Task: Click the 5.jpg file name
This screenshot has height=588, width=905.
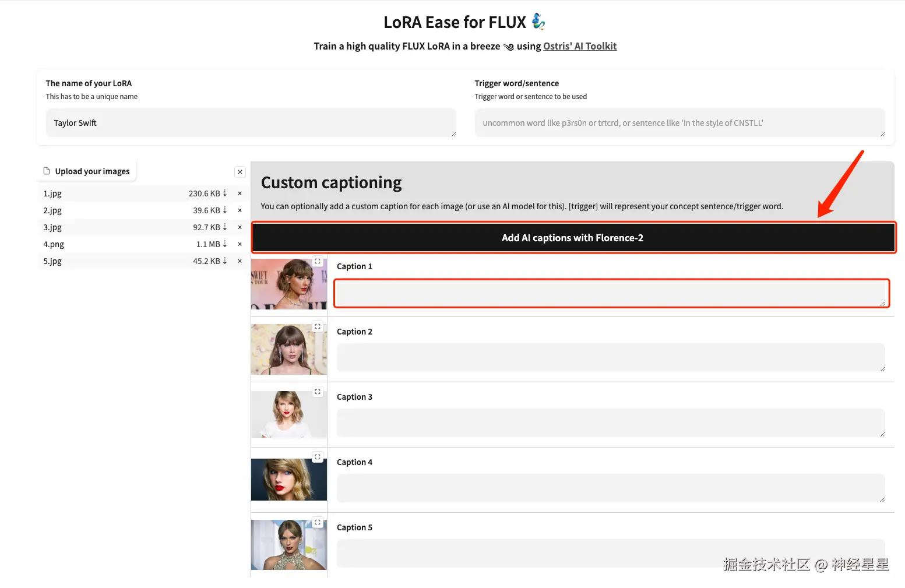Action: pyautogui.click(x=52, y=261)
